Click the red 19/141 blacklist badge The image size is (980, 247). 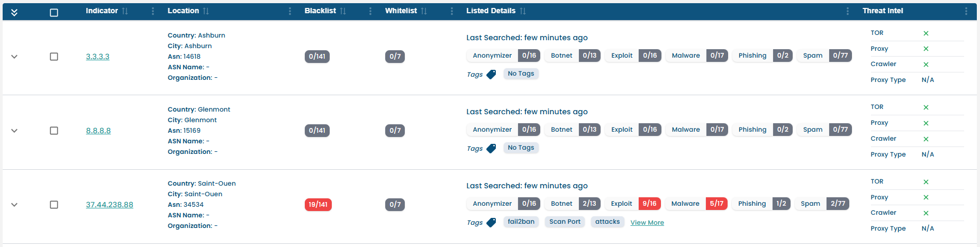coord(318,205)
